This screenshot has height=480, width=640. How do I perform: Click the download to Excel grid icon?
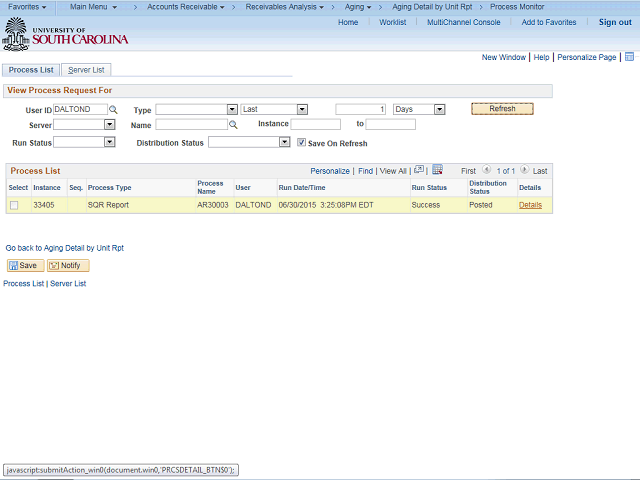coord(437,170)
